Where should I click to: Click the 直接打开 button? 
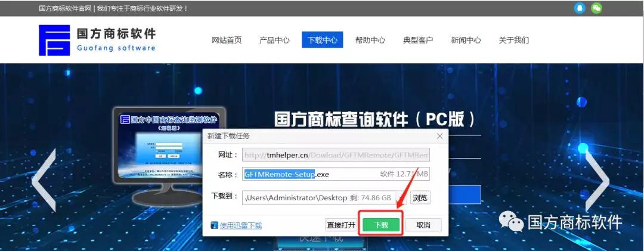pyautogui.click(x=341, y=225)
